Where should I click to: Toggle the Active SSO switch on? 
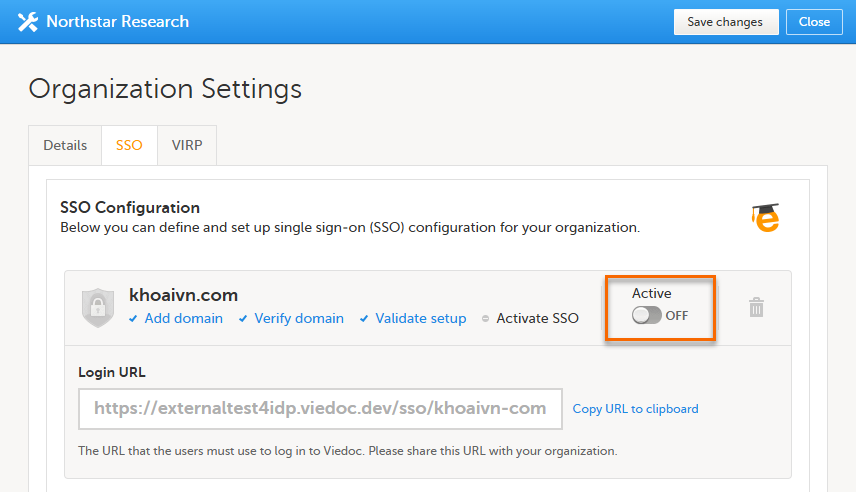pyautogui.click(x=647, y=316)
